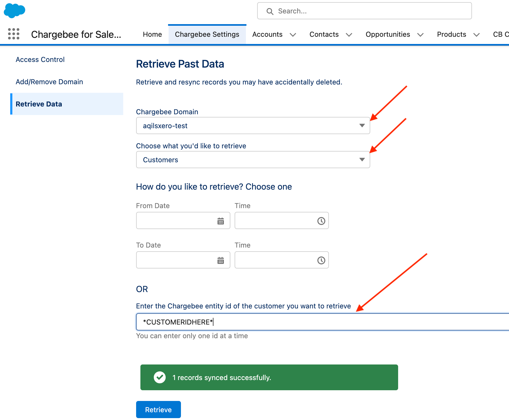The image size is (509, 420).
Task: Expand the Opportunities tab chevron menu
Action: click(420, 35)
